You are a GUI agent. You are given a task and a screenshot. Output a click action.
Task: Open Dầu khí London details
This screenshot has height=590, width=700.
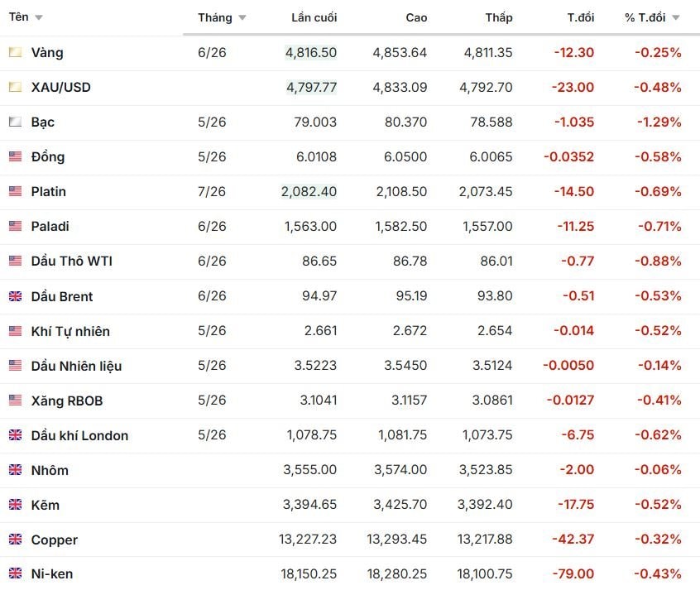click(x=79, y=435)
